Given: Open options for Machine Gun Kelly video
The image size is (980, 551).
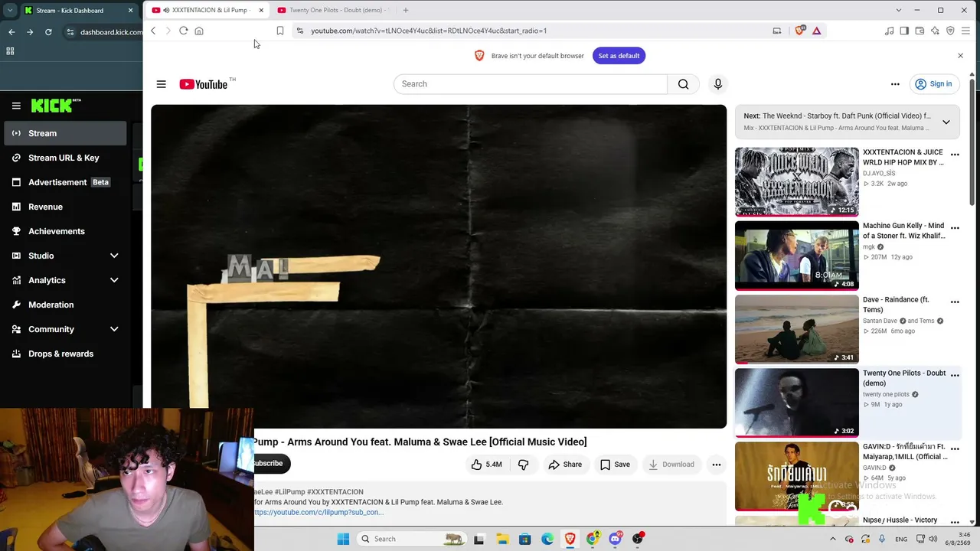Looking at the screenshot, I should pyautogui.click(x=955, y=228).
